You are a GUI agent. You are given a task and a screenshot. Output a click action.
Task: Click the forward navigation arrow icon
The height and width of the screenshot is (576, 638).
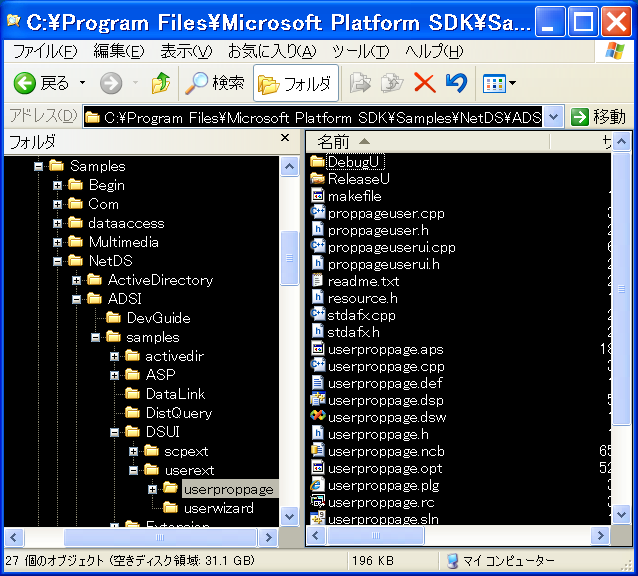click(x=111, y=83)
